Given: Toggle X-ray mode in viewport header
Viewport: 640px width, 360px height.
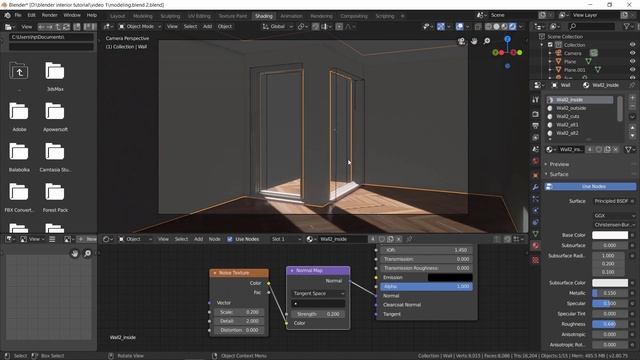Looking at the screenshot, I should pyautogui.click(x=478, y=27).
